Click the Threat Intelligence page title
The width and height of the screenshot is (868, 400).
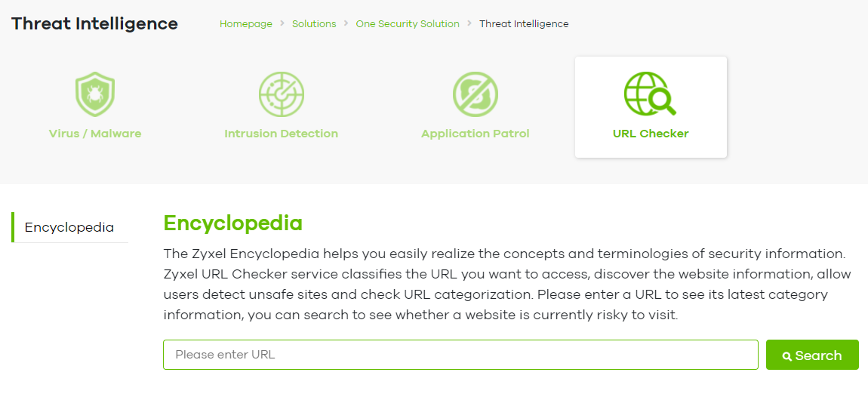coord(94,23)
